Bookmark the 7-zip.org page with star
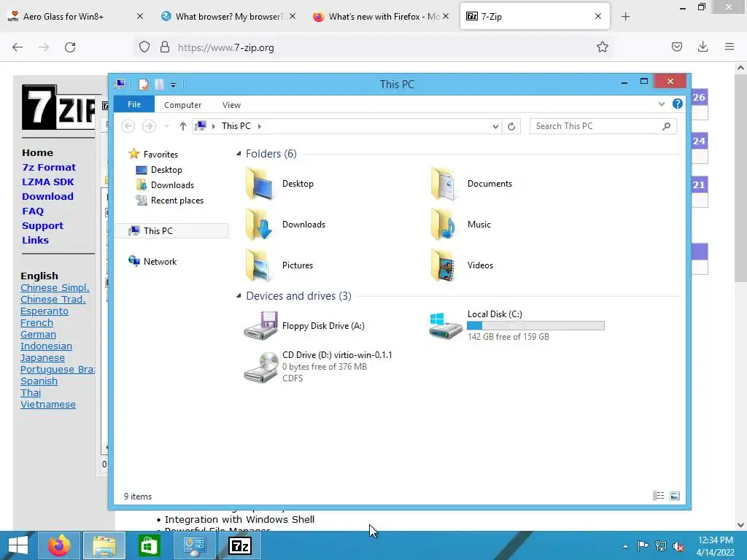This screenshot has width=747, height=560. (602, 47)
